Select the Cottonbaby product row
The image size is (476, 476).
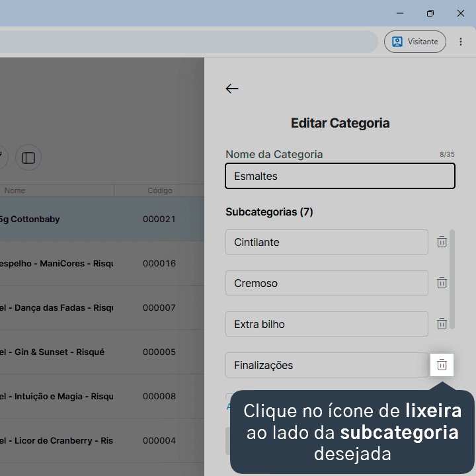pos(102,219)
